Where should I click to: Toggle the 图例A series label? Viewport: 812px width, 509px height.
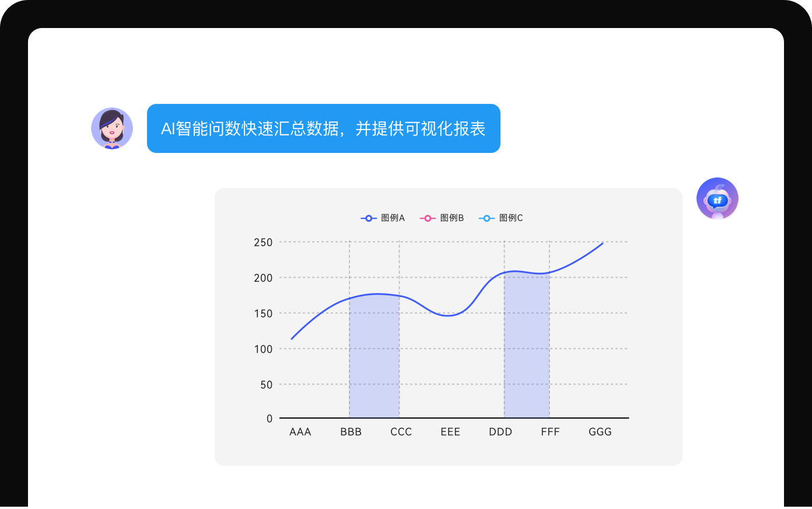pos(393,218)
